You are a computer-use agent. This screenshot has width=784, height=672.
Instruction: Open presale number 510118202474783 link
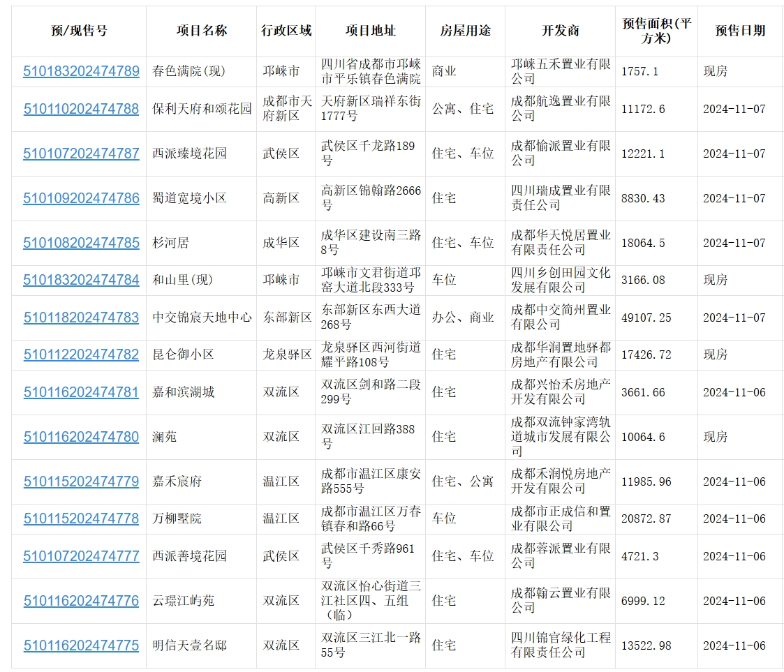81,318
